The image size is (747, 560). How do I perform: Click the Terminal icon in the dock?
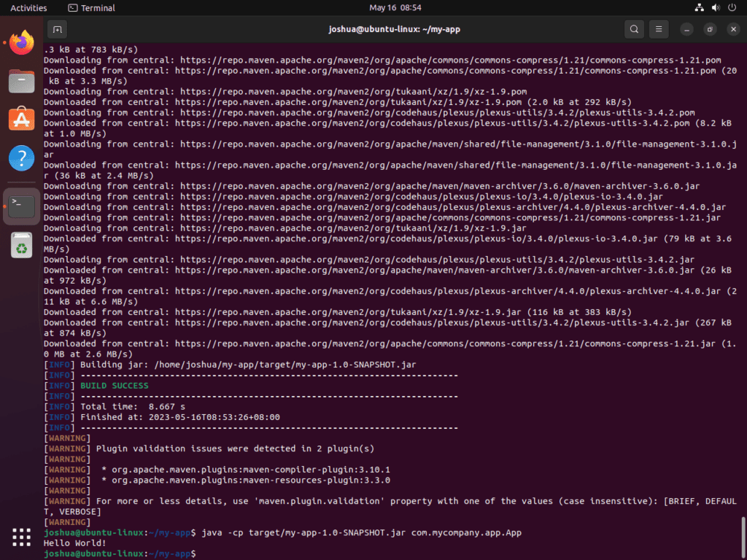point(21,206)
